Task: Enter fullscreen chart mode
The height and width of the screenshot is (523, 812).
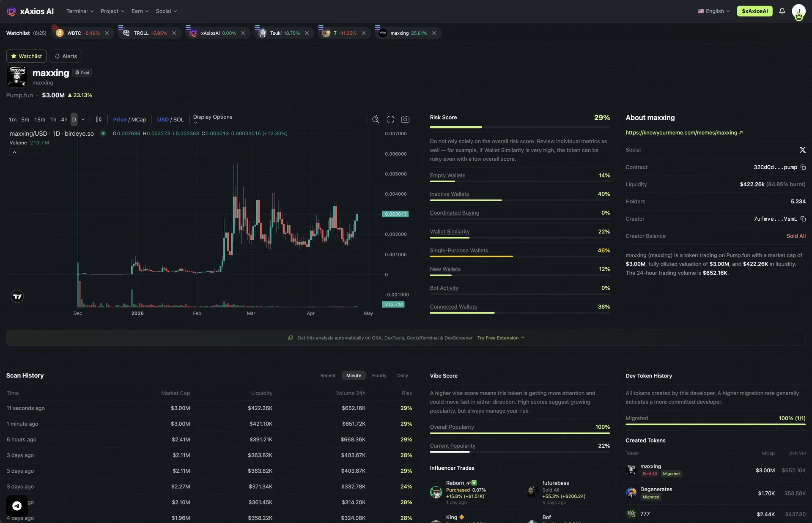Action: point(390,120)
